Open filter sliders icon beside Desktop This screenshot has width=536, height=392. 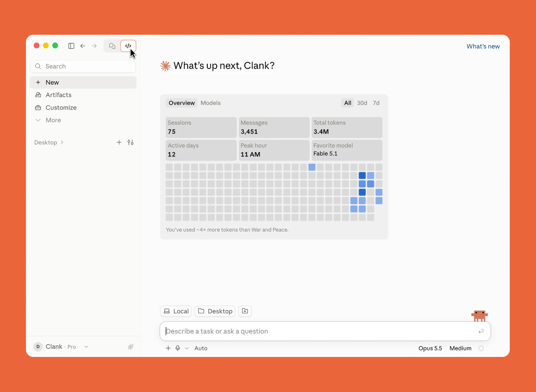(131, 142)
